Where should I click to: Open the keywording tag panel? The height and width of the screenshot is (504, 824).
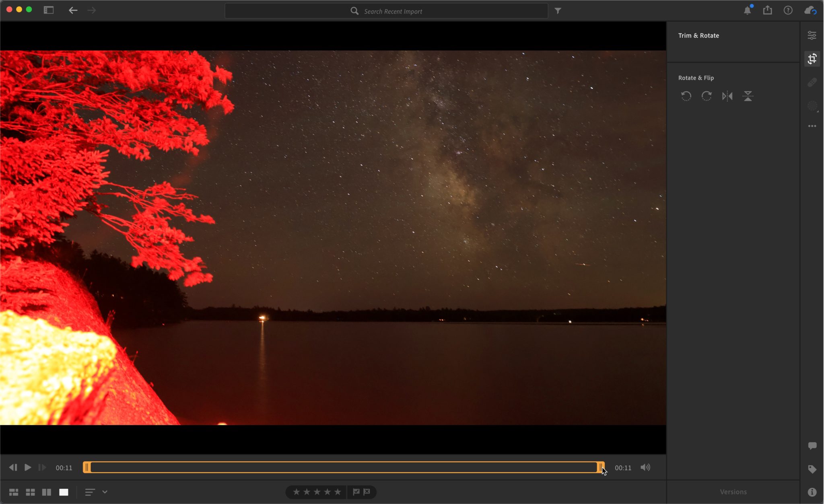[x=813, y=469]
